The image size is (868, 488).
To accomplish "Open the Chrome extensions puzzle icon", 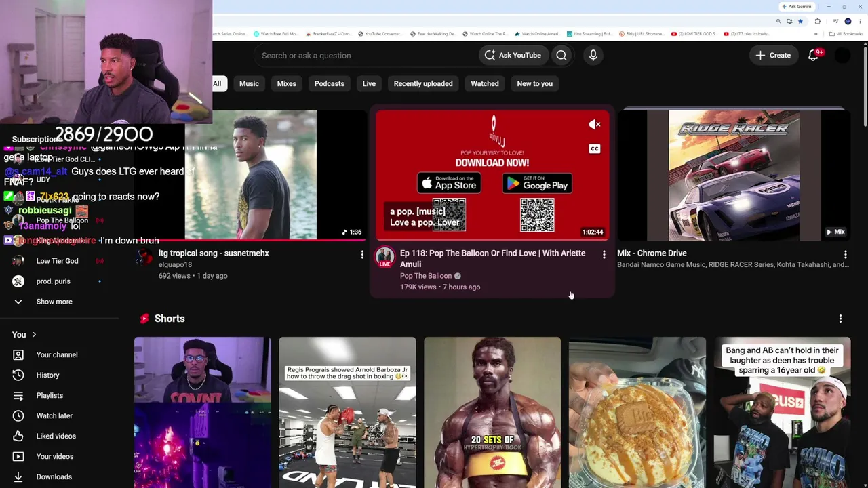I will tap(817, 21).
